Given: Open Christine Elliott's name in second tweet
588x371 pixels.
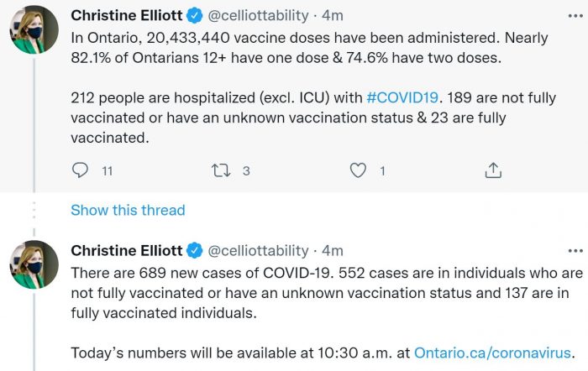Looking at the screenshot, I should click(127, 250).
